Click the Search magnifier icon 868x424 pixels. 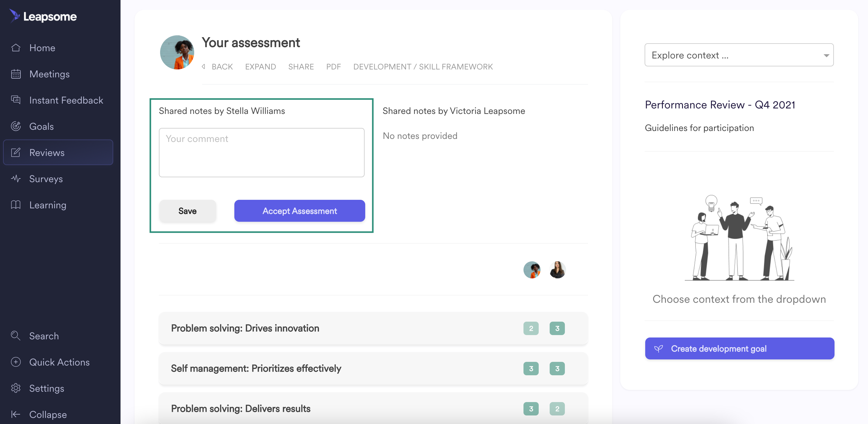coord(16,336)
